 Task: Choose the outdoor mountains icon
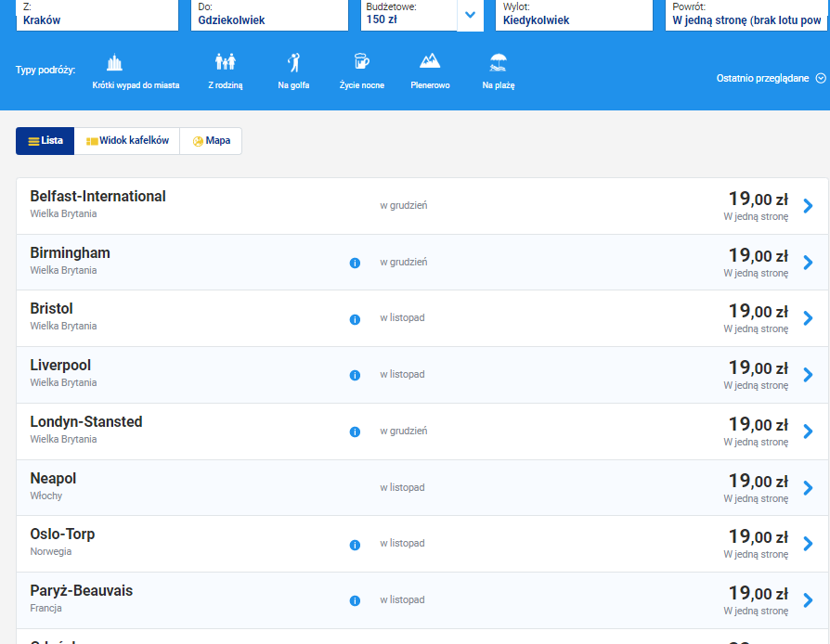[x=430, y=61]
